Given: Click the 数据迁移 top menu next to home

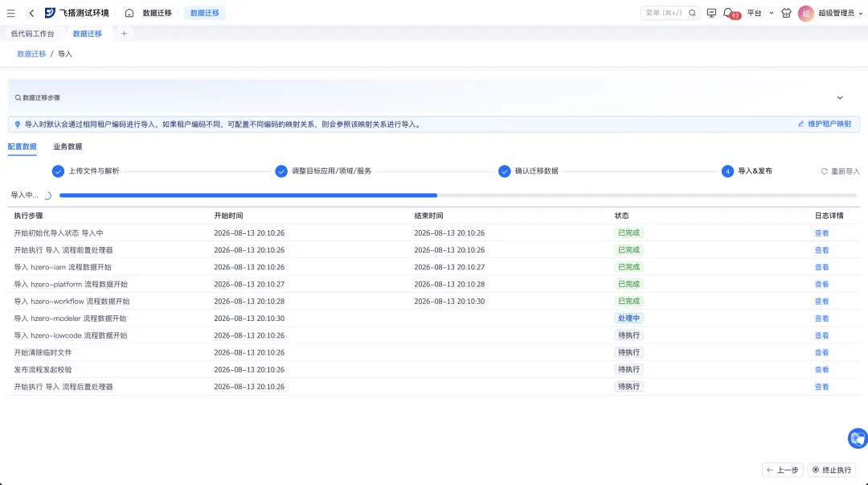Looking at the screenshot, I should click(158, 13).
